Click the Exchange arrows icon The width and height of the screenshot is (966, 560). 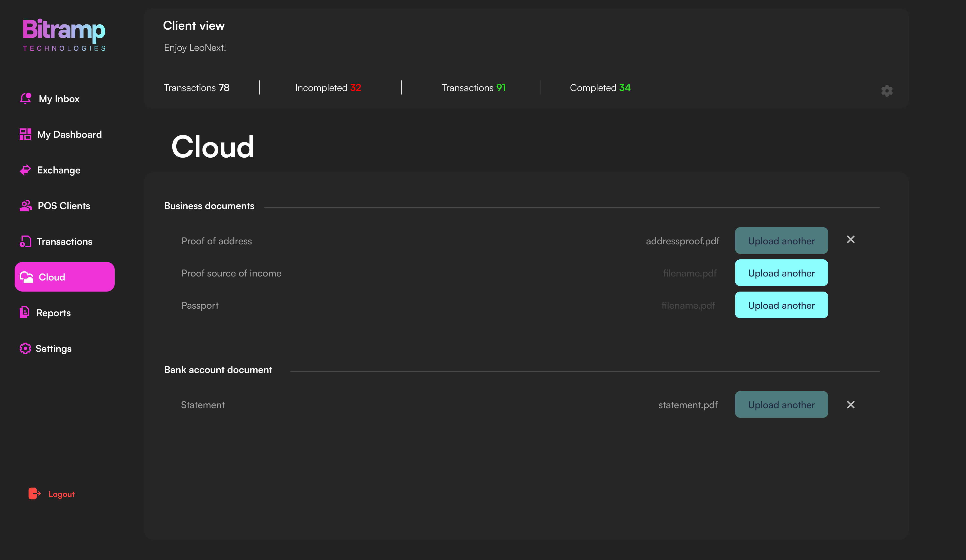click(25, 170)
